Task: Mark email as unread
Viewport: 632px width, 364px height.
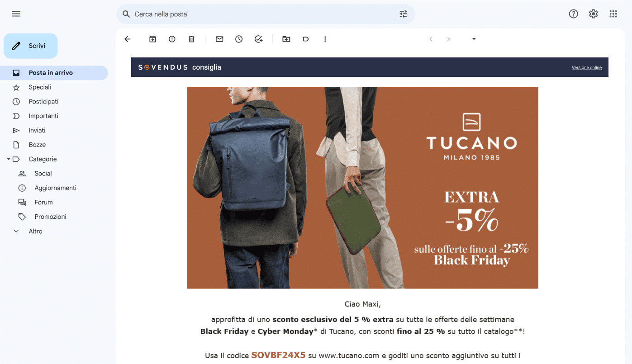Action: (x=219, y=39)
